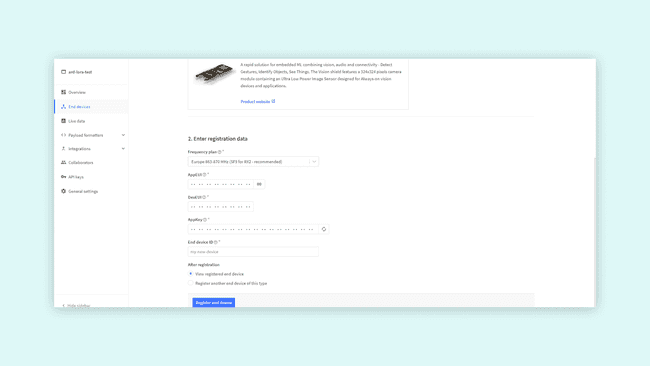Click the AppKey input field
The image size is (650, 366).
253,229
